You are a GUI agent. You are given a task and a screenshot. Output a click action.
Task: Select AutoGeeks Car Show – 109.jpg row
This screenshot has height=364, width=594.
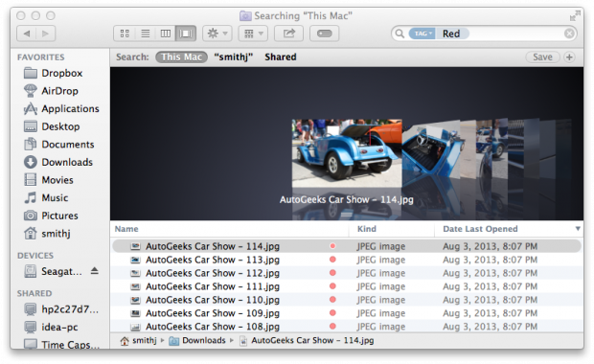[347, 313]
